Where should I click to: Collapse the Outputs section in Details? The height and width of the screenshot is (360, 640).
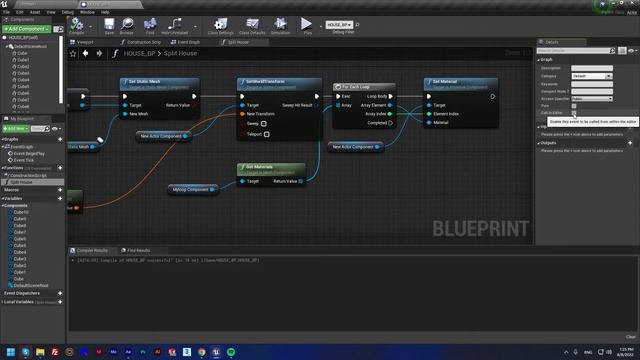tap(538, 143)
